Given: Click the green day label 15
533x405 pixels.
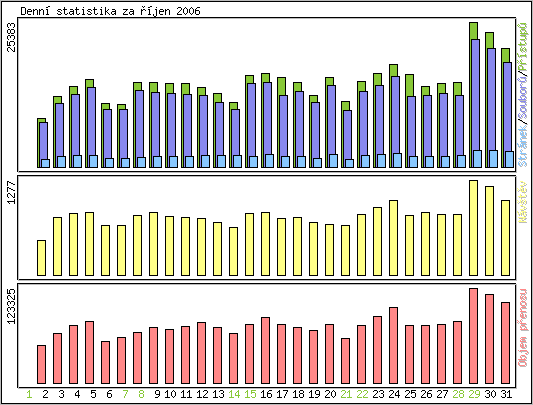Looking at the screenshot, I should (250, 394).
